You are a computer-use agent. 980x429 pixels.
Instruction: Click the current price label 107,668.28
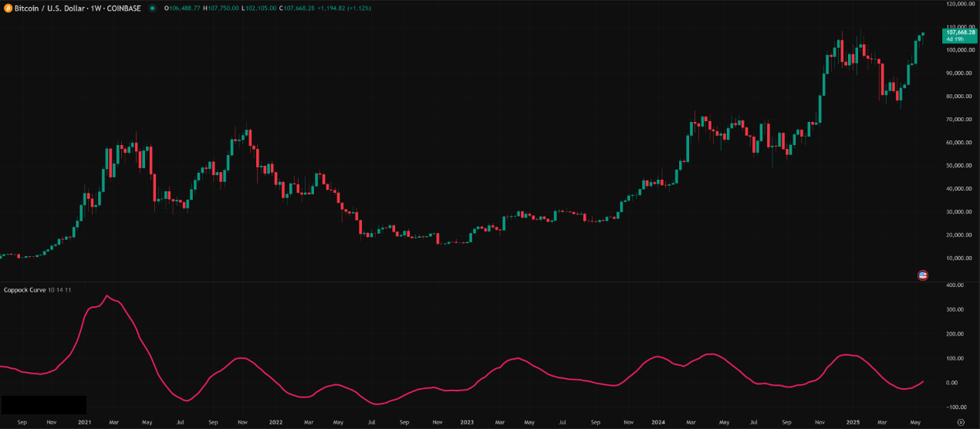pyautogui.click(x=960, y=32)
